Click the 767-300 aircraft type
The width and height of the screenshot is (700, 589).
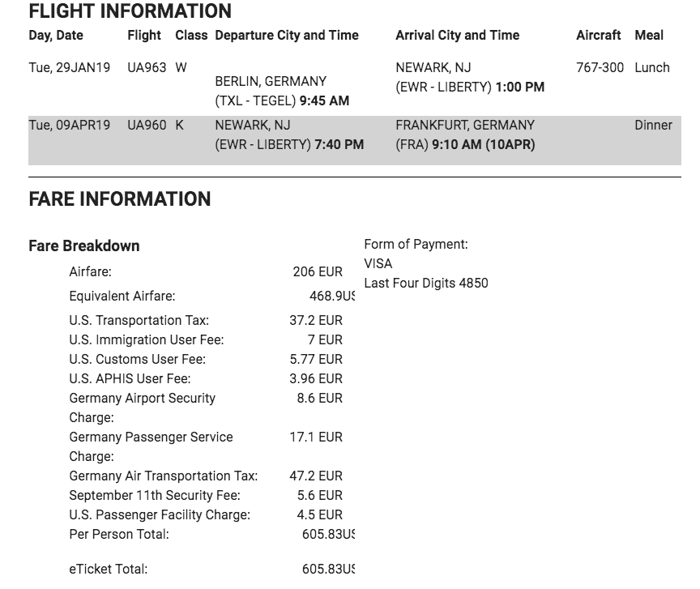tap(600, 68)
